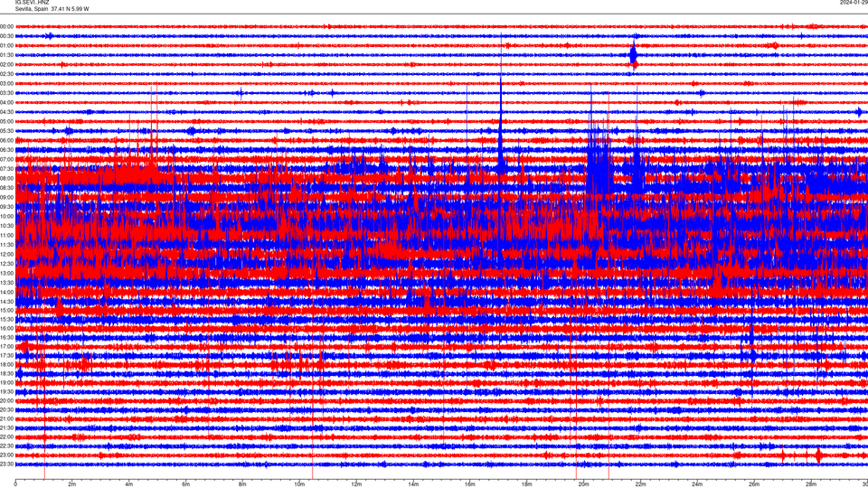The width and height of the screenshot is (868, 488).
Task: Select the 23:30 time row label
Action: (x=6, y=465)
